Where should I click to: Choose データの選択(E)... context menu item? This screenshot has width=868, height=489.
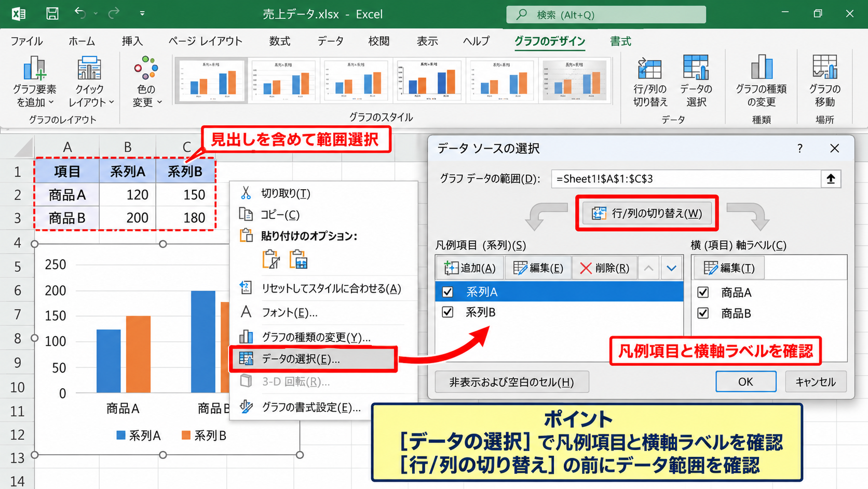point(313,359)
